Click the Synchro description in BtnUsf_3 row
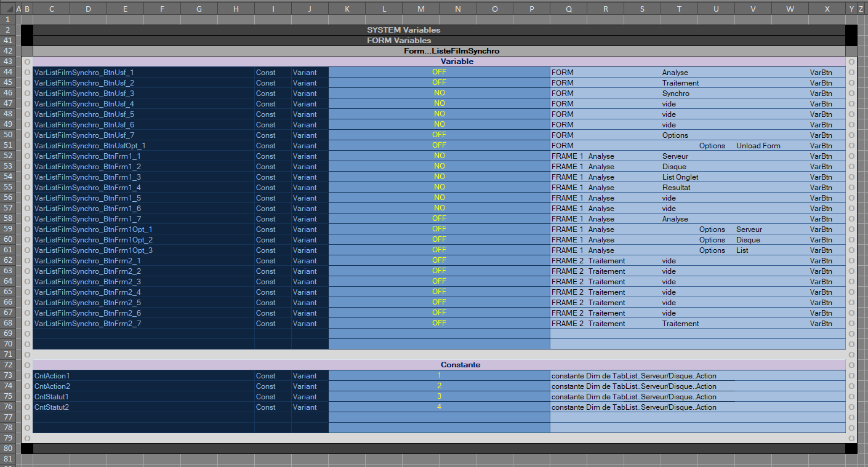This screenshot has height=467, width=868. pyautogui.click(x=675, y=94)
